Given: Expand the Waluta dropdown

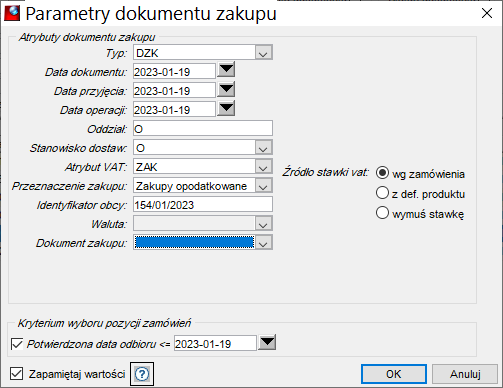Looking at the screenshot, I should [263, 224].
